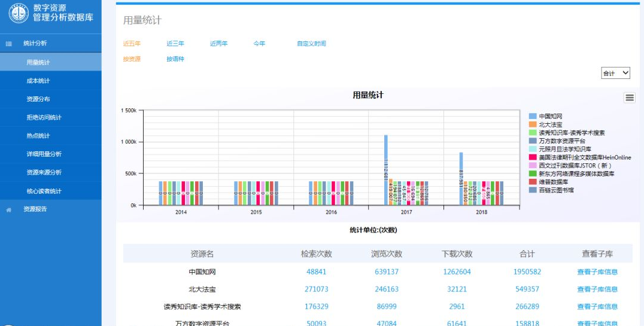Click the 查看子库 column header
This screenshot has width=644, height=326.
click(x=597, y=254)
